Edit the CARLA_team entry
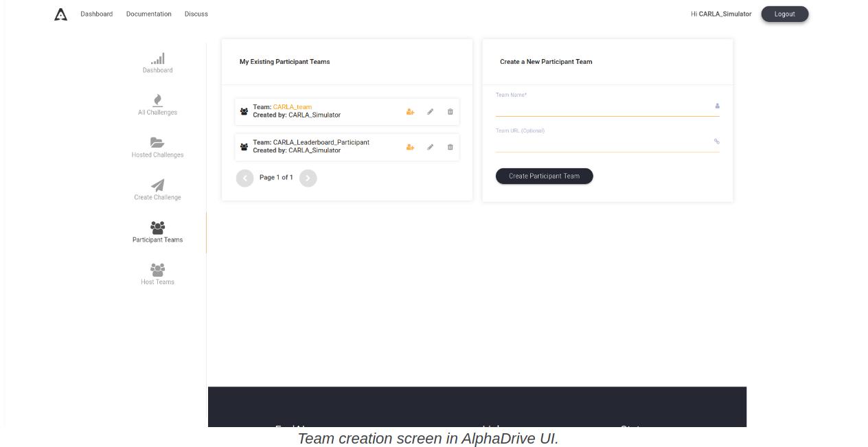868x447 pixels. 431,112
